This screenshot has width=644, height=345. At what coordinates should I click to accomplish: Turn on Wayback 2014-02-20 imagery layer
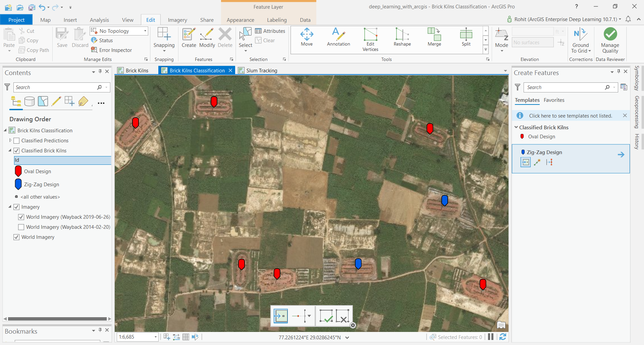click(21, 227)
